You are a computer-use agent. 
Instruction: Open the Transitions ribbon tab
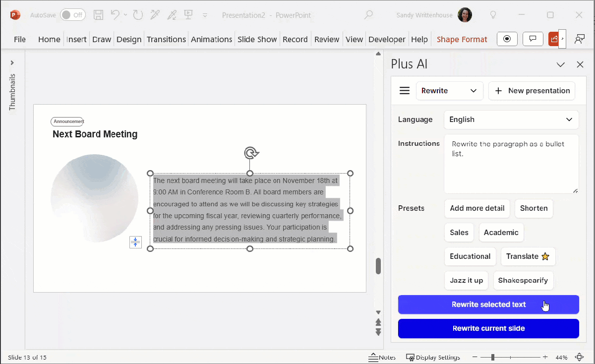pyautogui.click(x=166, y=39)
